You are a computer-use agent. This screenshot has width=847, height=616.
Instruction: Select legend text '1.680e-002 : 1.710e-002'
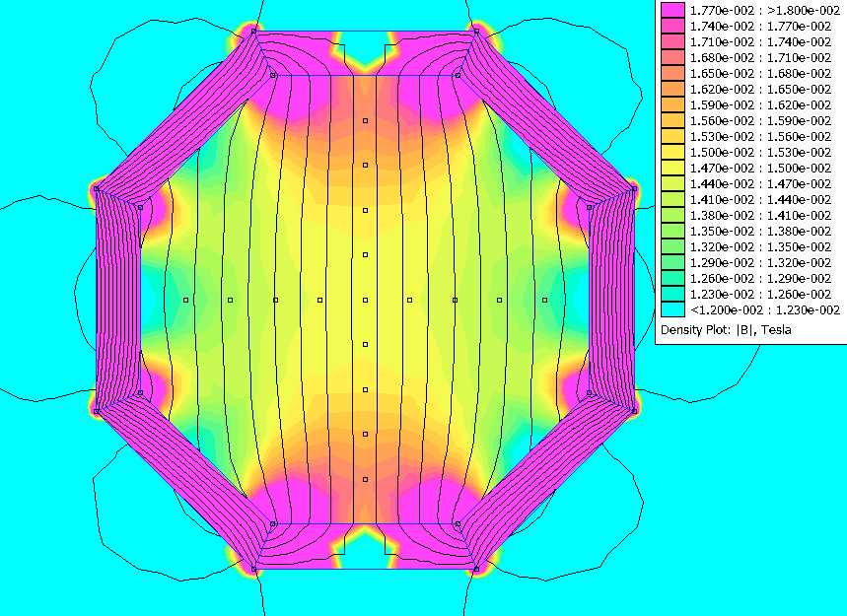point(760,57)
